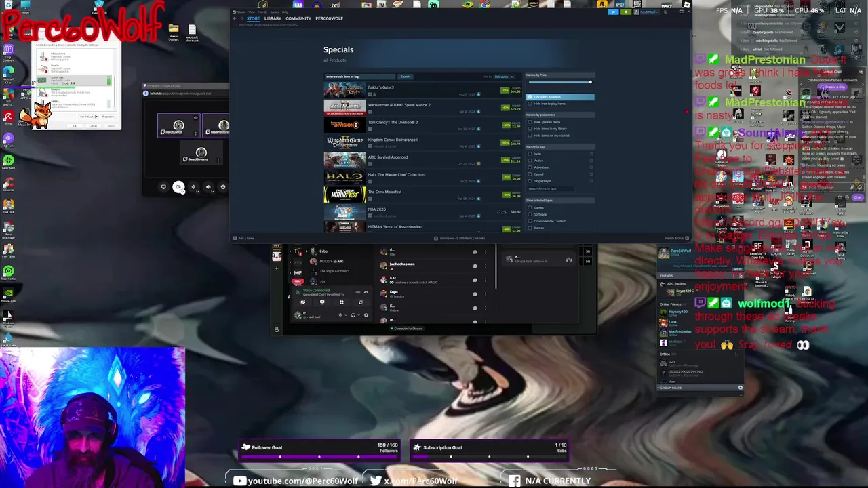868x488 pixels.
Task: Open Discord output device options arrow
Action: (359, 315)
